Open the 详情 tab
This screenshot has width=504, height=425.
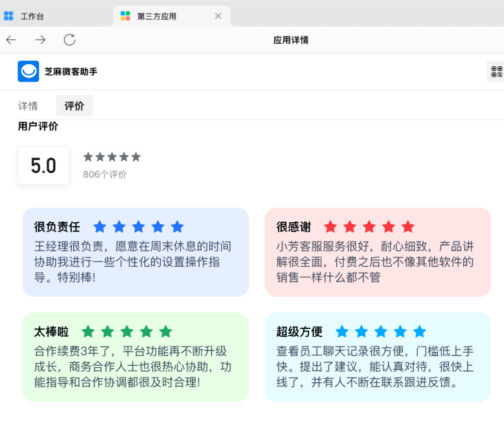[x=28, y=106]
